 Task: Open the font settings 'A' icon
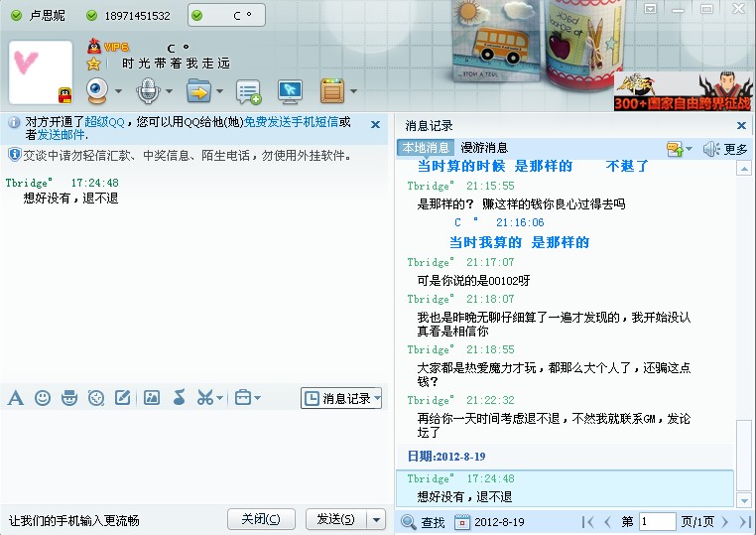point(16,398)
